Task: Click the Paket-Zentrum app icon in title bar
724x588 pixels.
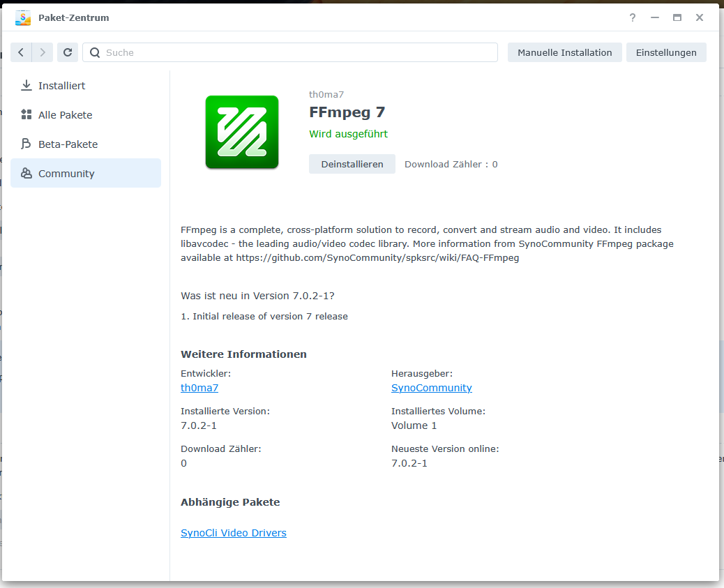Action: tap(23, 17)
